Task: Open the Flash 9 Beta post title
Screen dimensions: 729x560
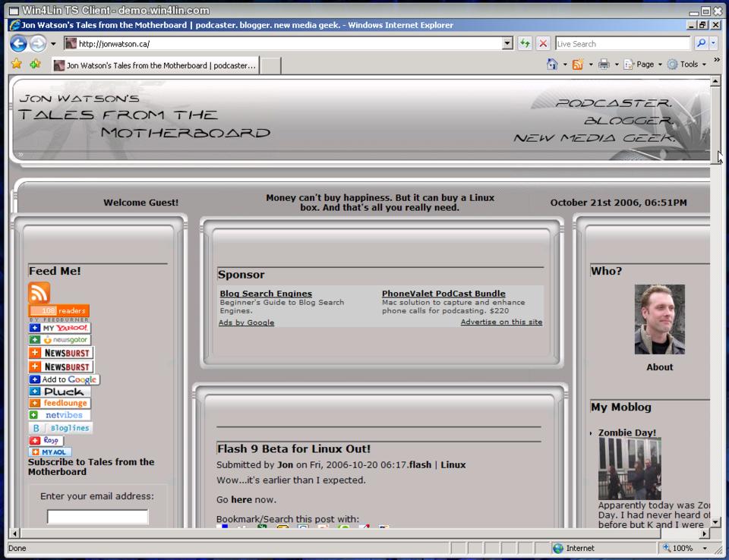Action: coord(293,448)
